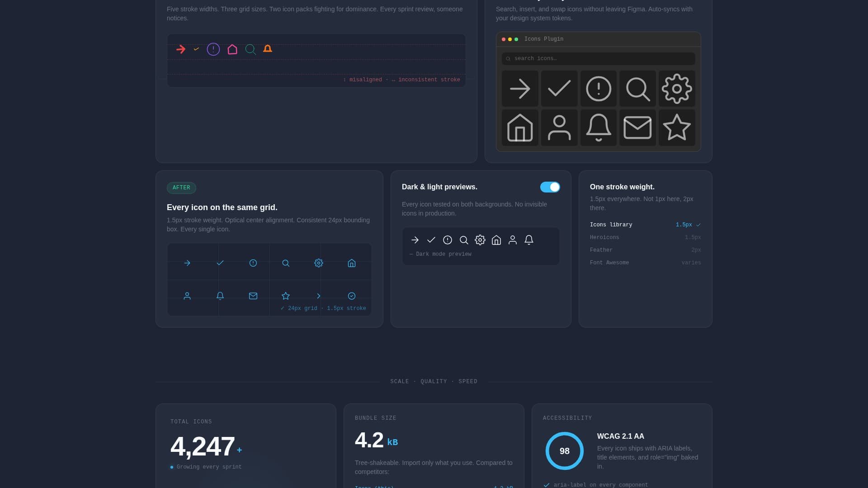Select the Icons Plugin title bar

point(544,39)
